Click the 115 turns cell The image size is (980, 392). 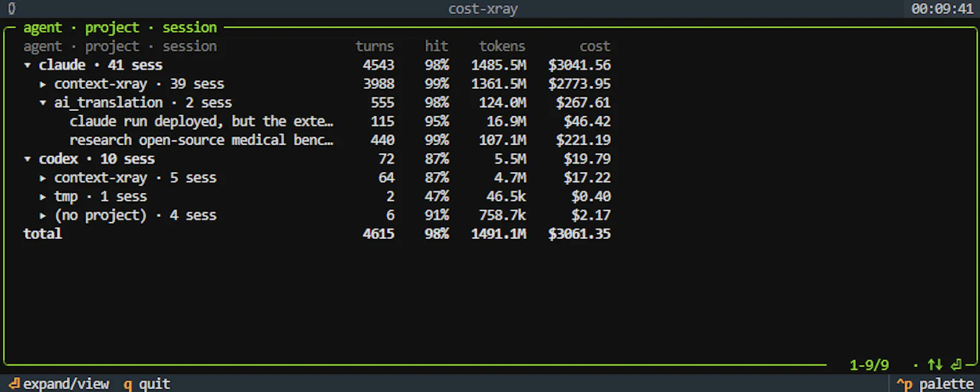pos(382,121)
